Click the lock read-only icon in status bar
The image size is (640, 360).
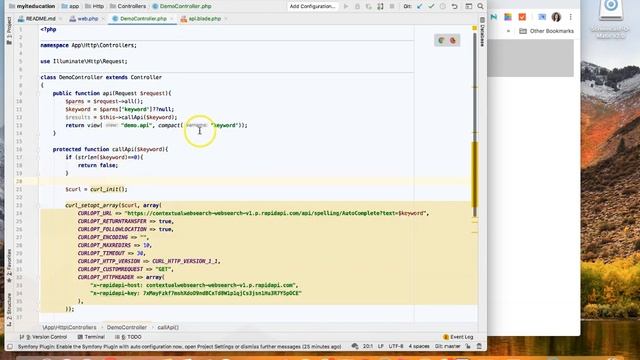click(x=468, y=346)
